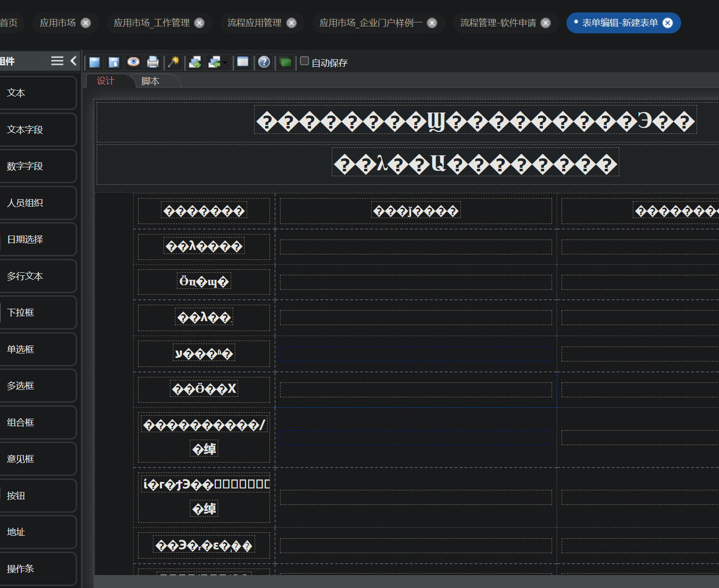The height and width of the screenshot is (588, 719).
Task: Click the export icon with green right arrow
Action: click(x=195, y=62)
